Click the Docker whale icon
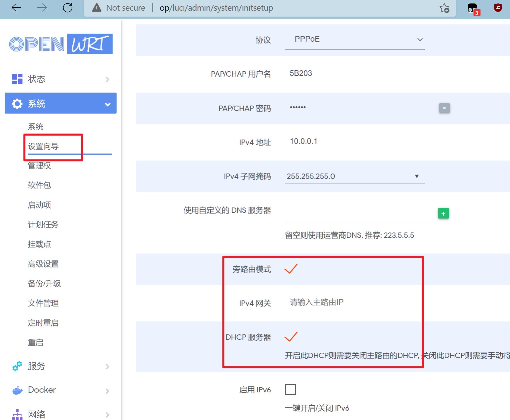This screenshot has height=420, width=510. click(17, 390)
